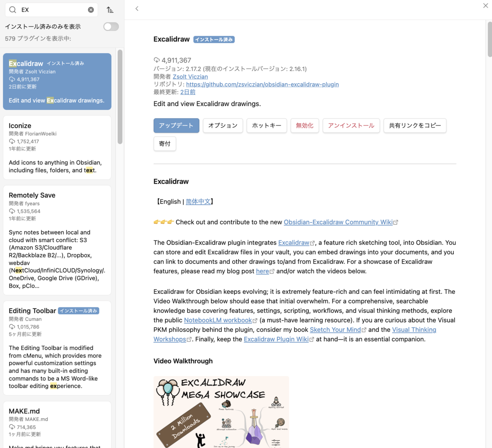This screenshot has height=448, width=492.
Task: Open the MAKE.md plugin card
Action: [57, 425]
